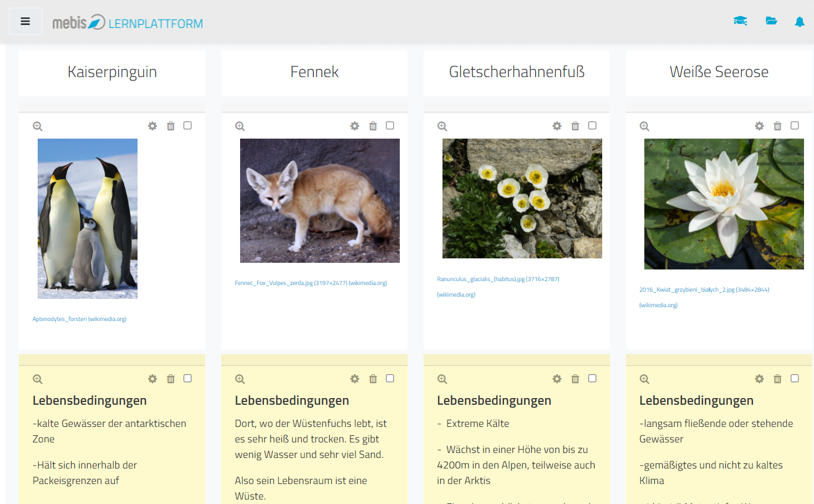The width and height of the screenshot is (814, 504).
Task: Go to mebis Lernplattform home logo
Action: (128, 23)
